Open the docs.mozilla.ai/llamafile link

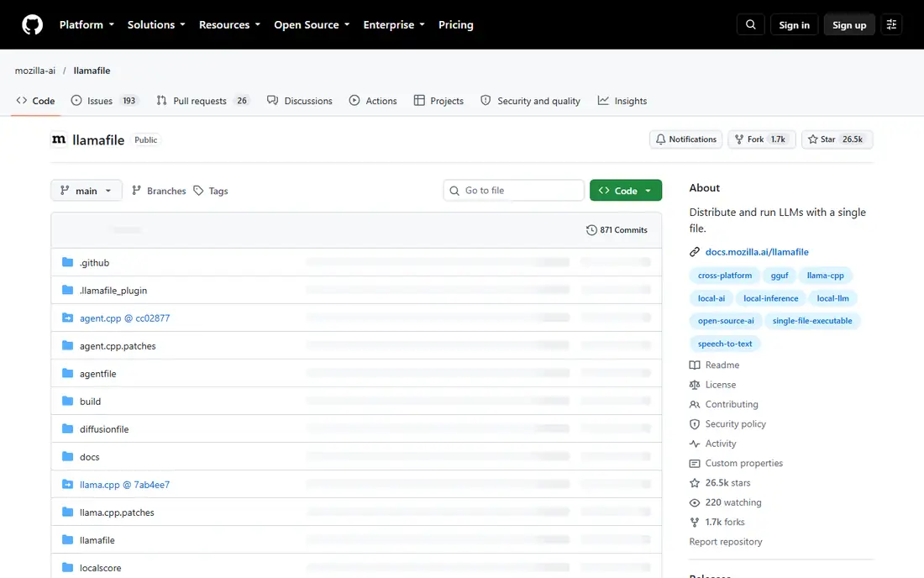pos(757,251)
